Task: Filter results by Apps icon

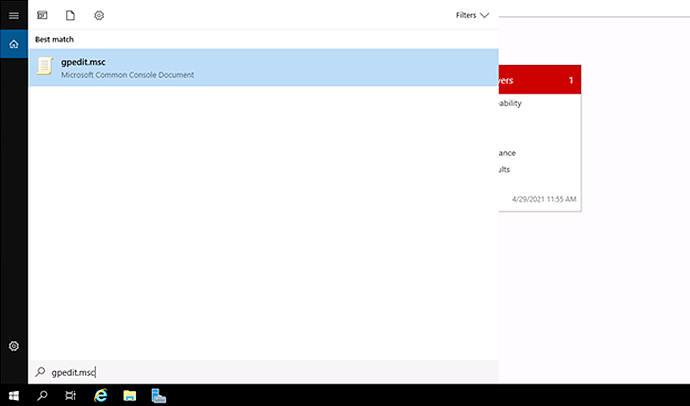Action: (42, 15)
